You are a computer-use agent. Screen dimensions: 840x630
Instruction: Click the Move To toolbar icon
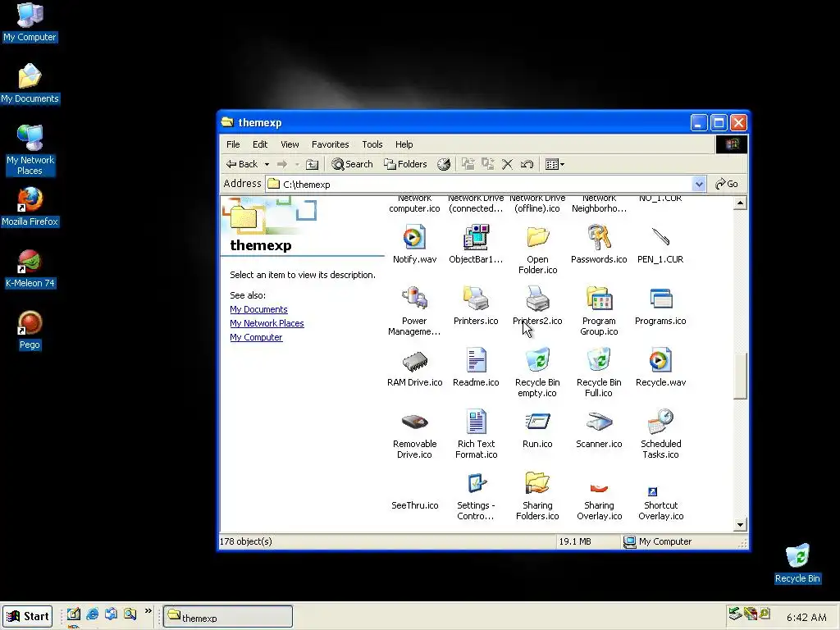468,164
